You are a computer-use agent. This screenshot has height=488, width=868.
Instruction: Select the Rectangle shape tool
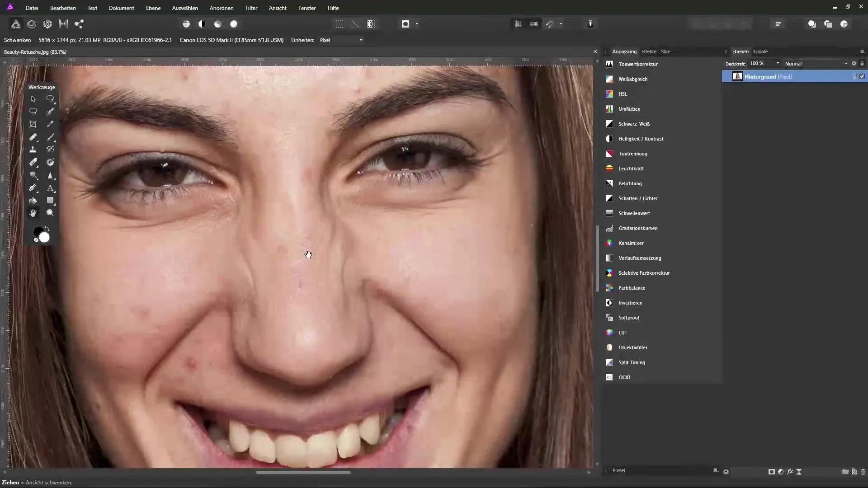click(x=50, y=200)
